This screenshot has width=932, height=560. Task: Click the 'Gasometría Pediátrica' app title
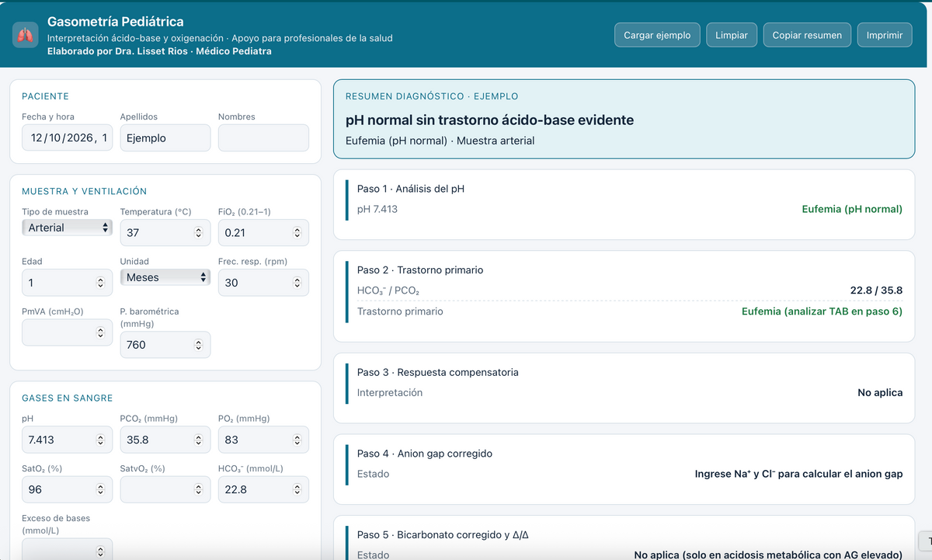click(x=116, y=22)
